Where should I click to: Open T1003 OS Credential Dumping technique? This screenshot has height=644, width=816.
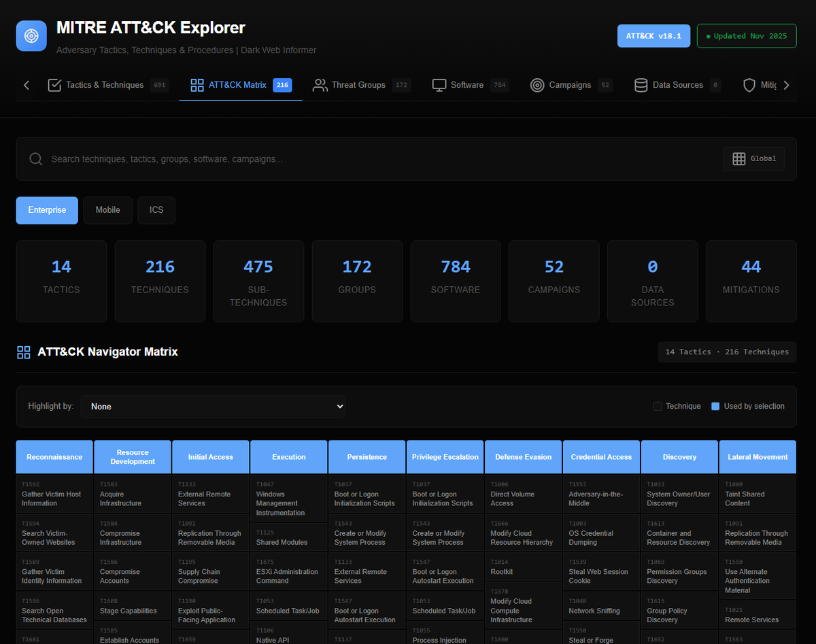602,532
